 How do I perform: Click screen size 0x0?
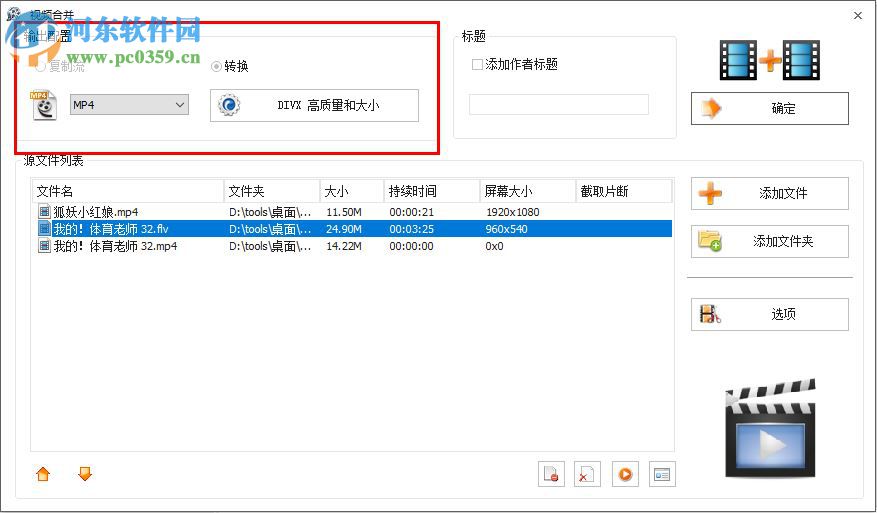[x=494, y=246]
